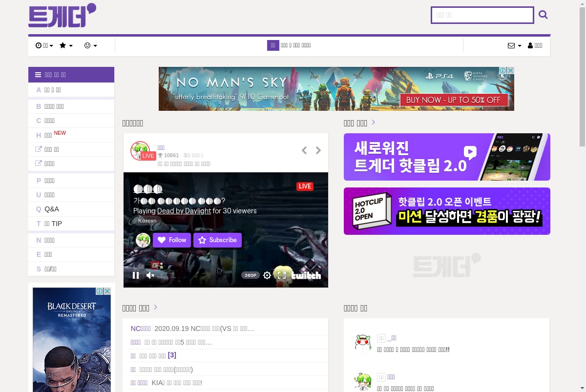
Task: Open sidebar board marked A
Action: (71, 90)
